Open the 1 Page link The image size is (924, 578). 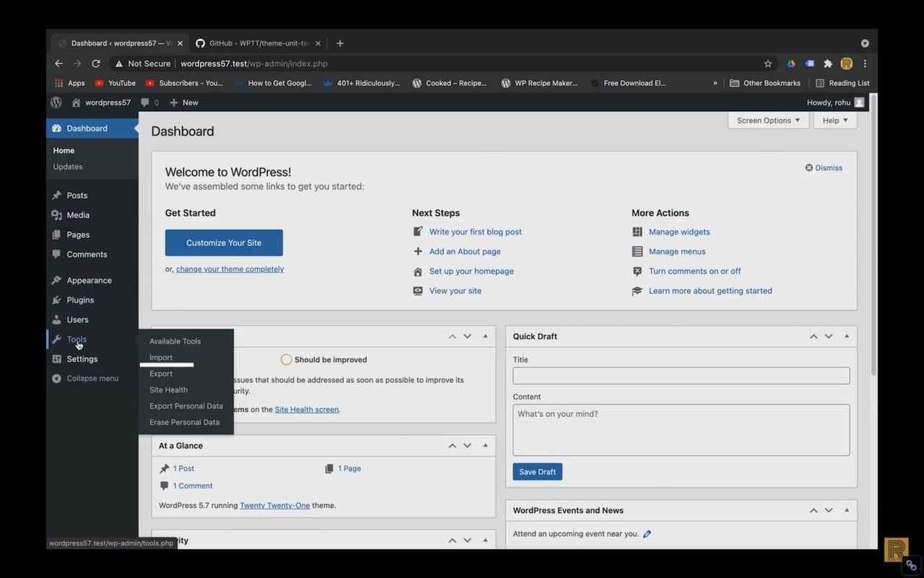349,469
